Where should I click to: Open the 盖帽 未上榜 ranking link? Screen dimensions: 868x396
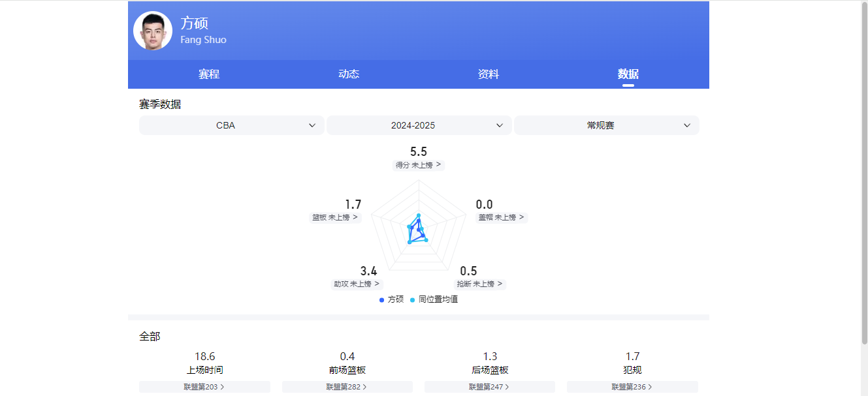(502, 217)
